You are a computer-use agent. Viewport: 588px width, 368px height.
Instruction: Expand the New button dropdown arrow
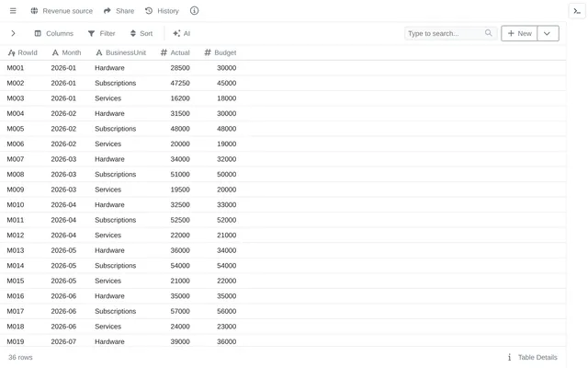coord(548,33)
